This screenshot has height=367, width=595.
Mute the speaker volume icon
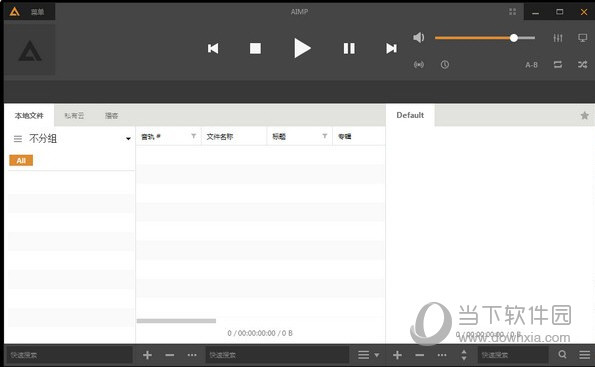(x=419, y=38)
